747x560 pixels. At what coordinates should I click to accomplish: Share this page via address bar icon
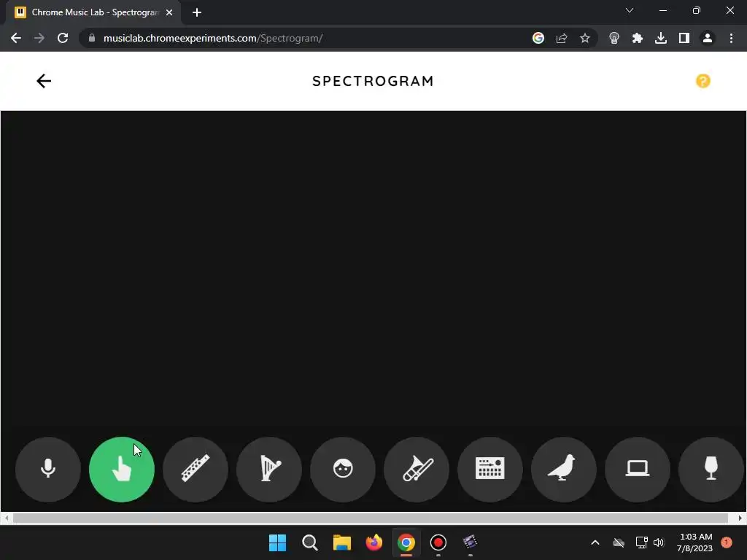pos(562,38)
